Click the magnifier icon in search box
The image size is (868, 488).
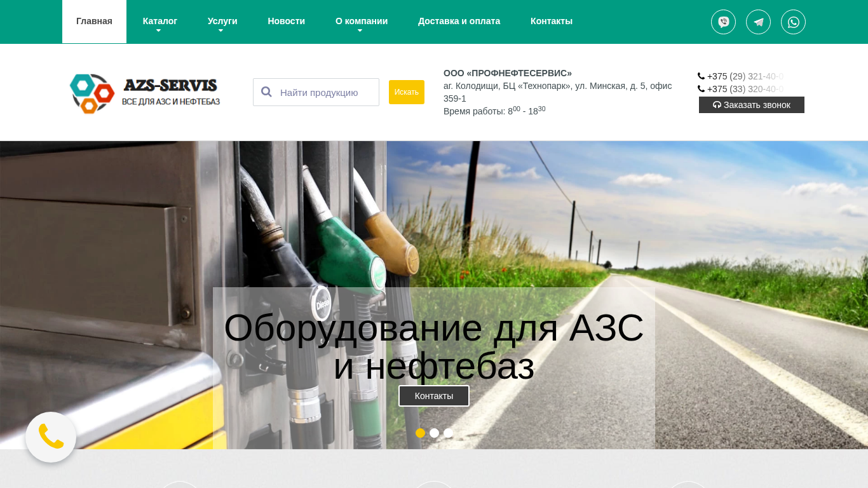point(266,92)
